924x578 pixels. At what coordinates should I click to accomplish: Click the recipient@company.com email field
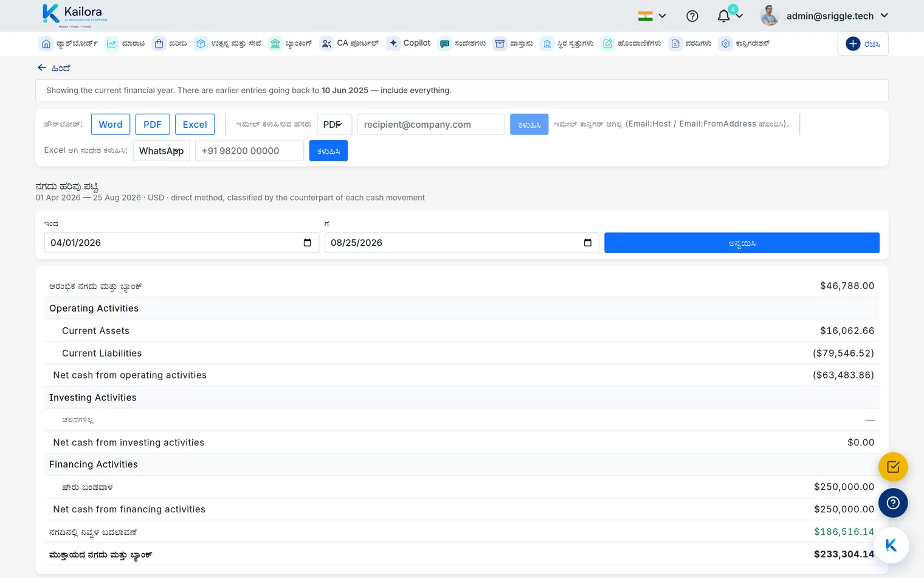point(431,124)
